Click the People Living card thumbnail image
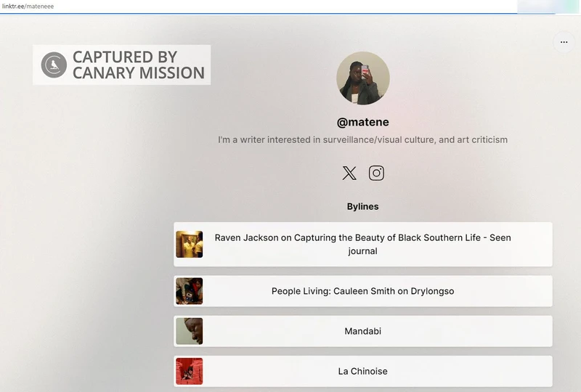The height and width of the screenshot is (392, 581). pos(189,291)
